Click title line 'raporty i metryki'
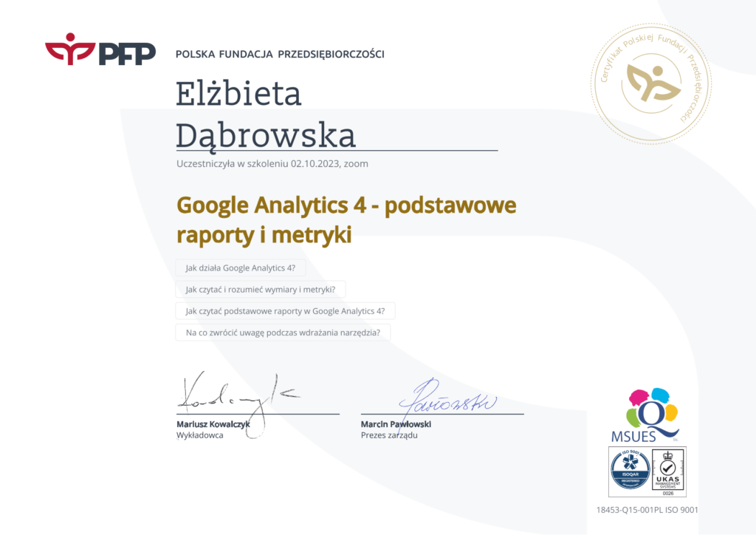This screenshot has height=535, width=756. click(x=264, y=235)
